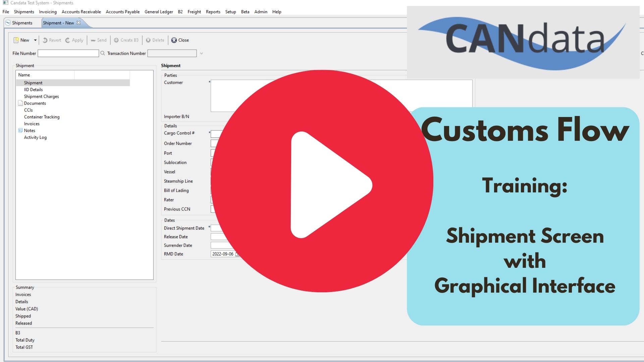This screenshot has width=644, height=362.
Task: Open the Accounts Payable menu
Action: [122, 12]
